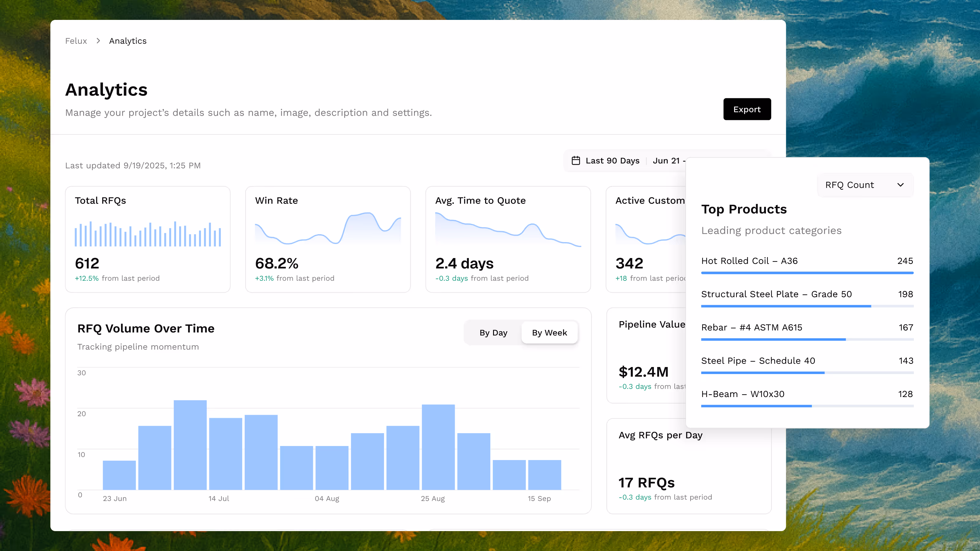
Task: Open the Last 90 Days range selector
Action: [612, 160]
